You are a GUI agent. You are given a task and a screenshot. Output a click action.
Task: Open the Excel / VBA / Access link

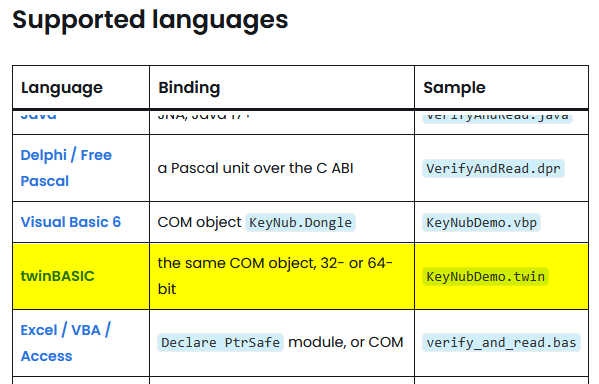[66, 343]
